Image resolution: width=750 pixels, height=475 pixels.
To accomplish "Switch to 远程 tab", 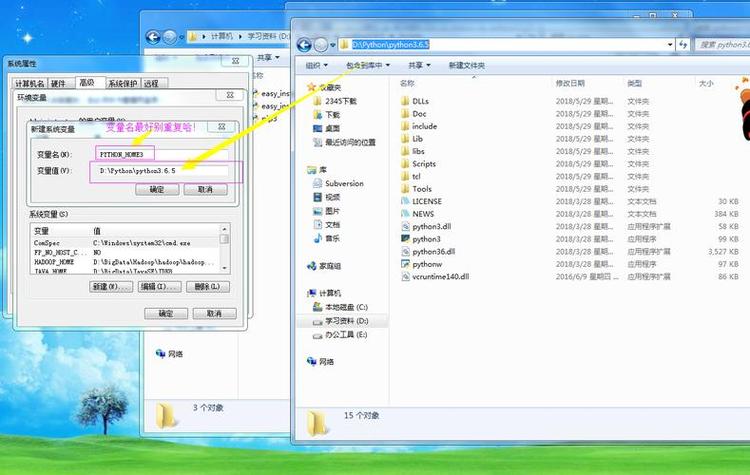I will (152, 83).
